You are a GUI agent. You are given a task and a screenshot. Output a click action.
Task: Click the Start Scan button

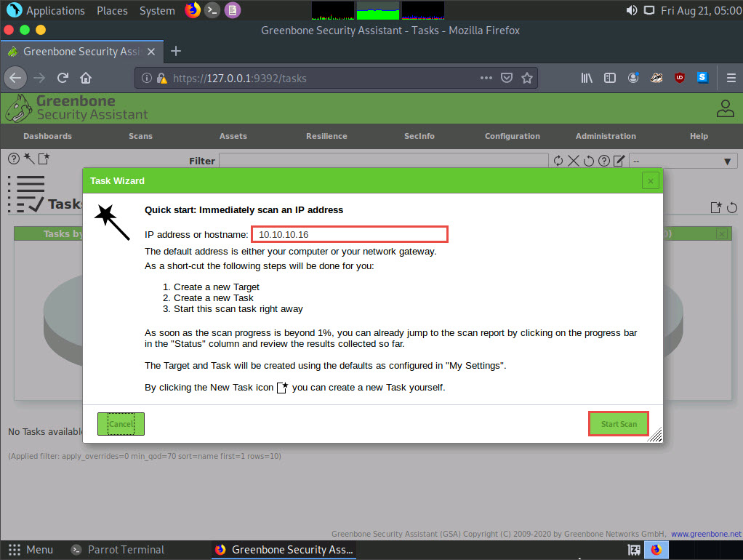click(x=619, y=424)
